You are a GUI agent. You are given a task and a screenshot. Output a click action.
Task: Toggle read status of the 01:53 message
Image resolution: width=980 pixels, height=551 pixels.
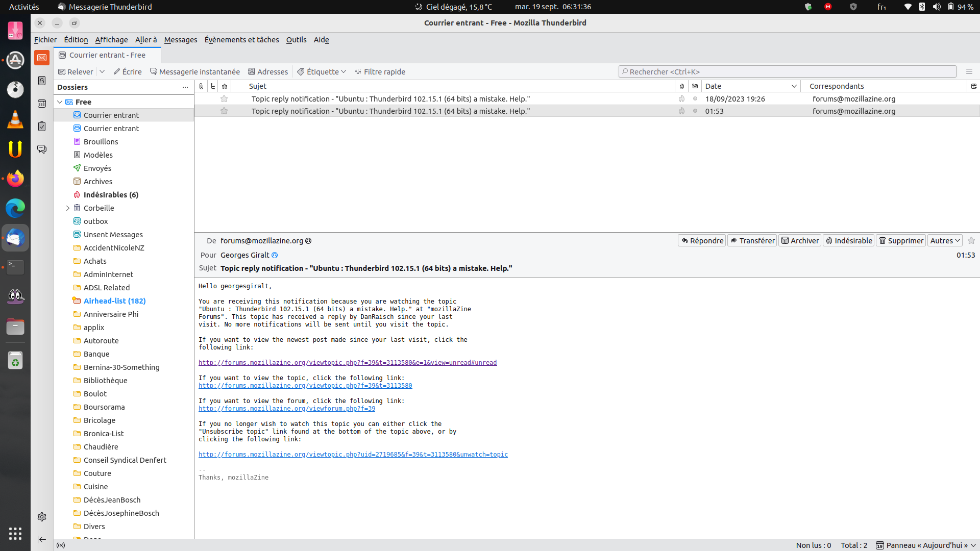695,111
